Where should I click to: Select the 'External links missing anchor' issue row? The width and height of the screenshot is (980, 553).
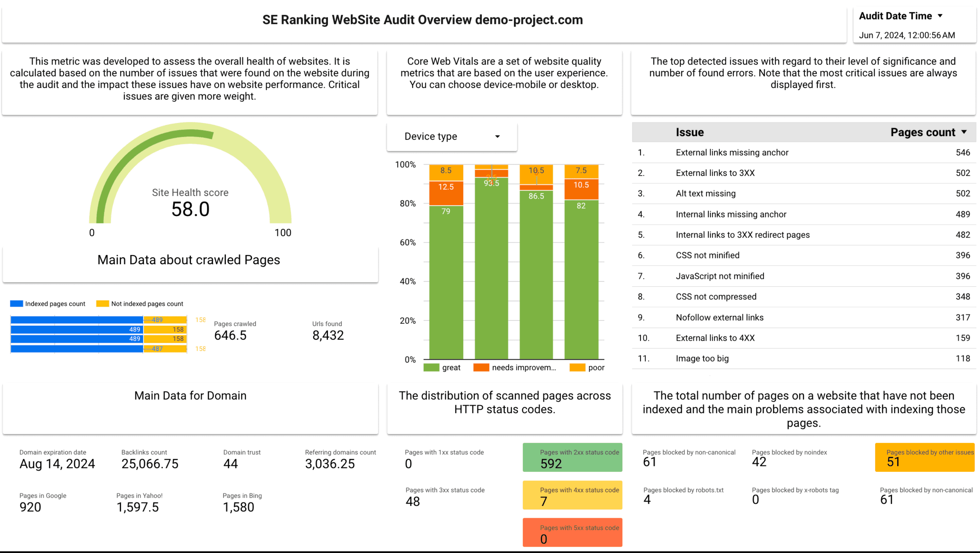pyautogui.click(x=732, y=152)
